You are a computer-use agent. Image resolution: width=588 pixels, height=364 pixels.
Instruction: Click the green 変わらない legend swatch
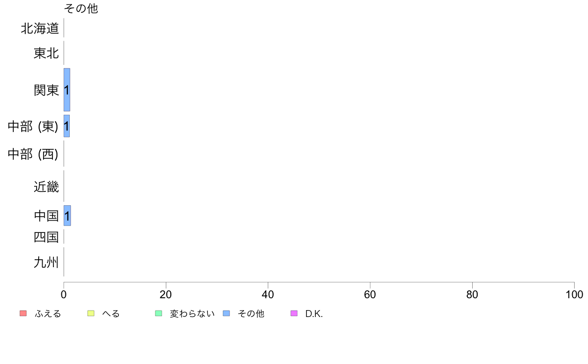pyautogui.click(x=158, y=314)
